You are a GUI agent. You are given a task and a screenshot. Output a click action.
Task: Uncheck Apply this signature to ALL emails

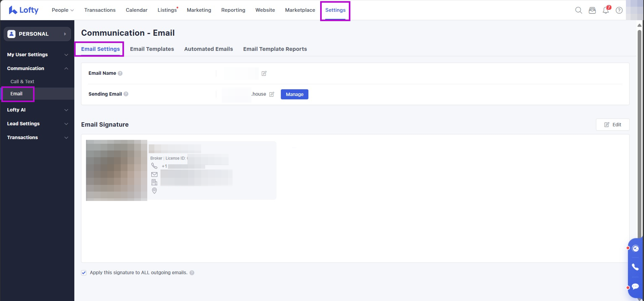click(x=84, y=273)
